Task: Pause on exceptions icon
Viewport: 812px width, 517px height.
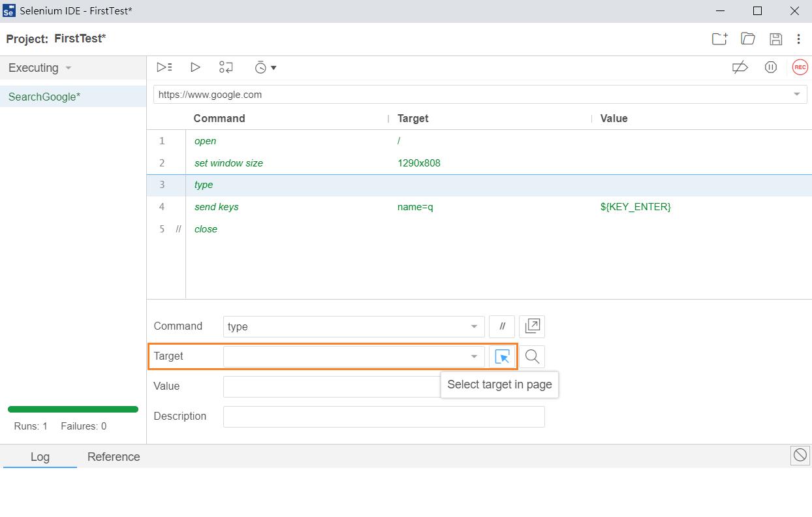Action: coord(771,67)
